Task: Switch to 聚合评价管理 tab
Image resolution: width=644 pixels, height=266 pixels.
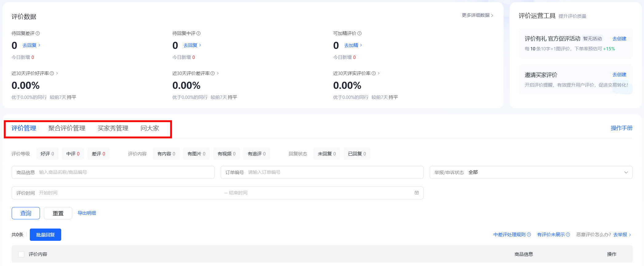Action: click(x=67, y=128)
